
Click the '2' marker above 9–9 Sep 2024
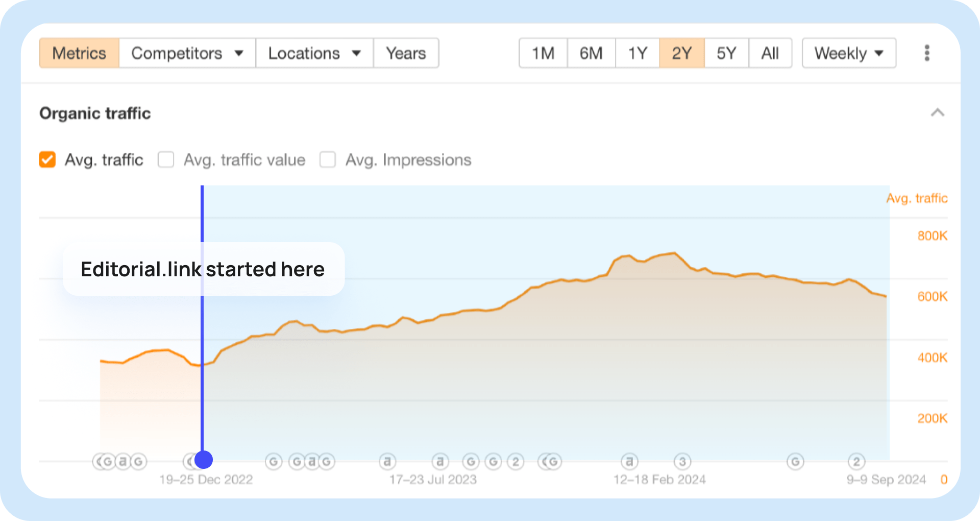(856, 462)
